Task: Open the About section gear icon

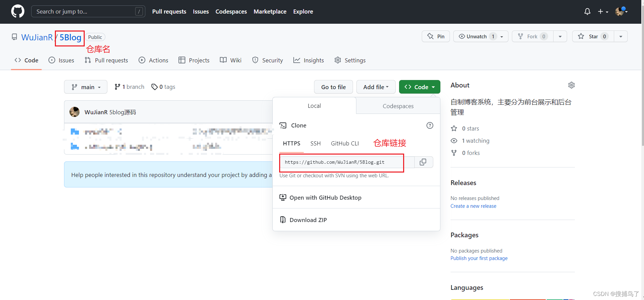Action: click(572, 85)
